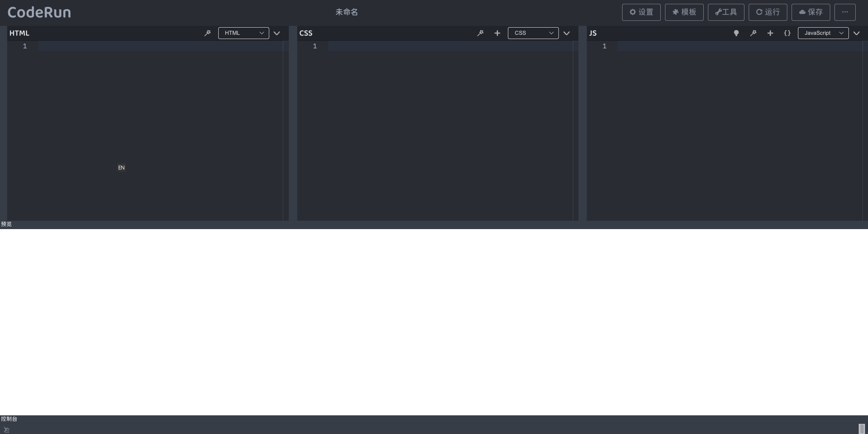Click the JS panel magic wand format icon
Viewport: 868px width, 434px height.
[x=753, y=33]
